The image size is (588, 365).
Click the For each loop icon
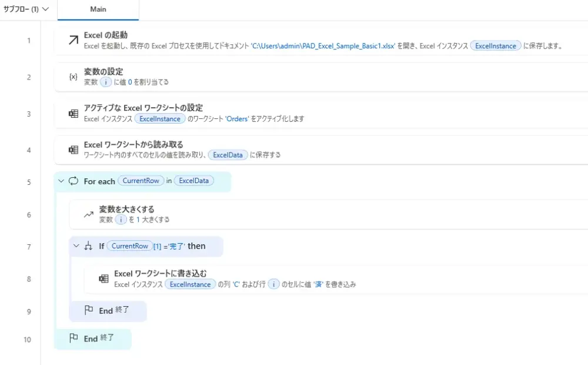click(73, 181)
